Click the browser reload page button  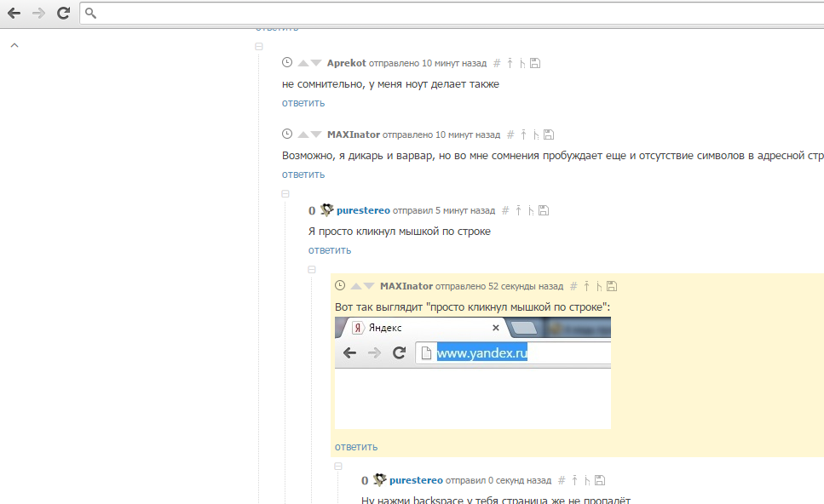(63, 13)
